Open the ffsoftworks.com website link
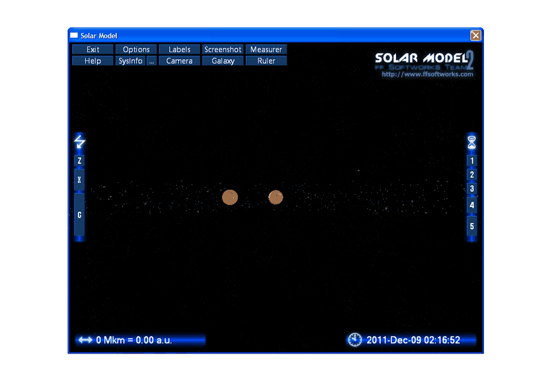 coord(427,74)
